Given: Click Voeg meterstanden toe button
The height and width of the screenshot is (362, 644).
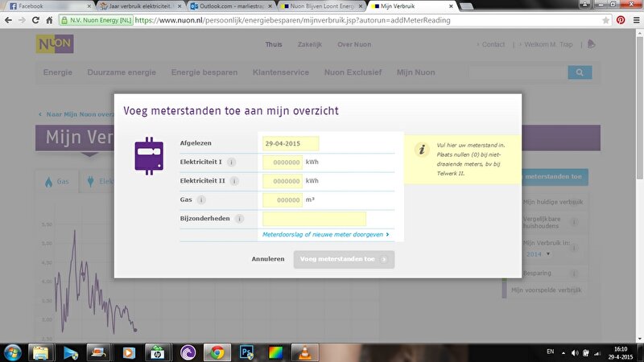Looking at the screenshot, I should 344,259.
